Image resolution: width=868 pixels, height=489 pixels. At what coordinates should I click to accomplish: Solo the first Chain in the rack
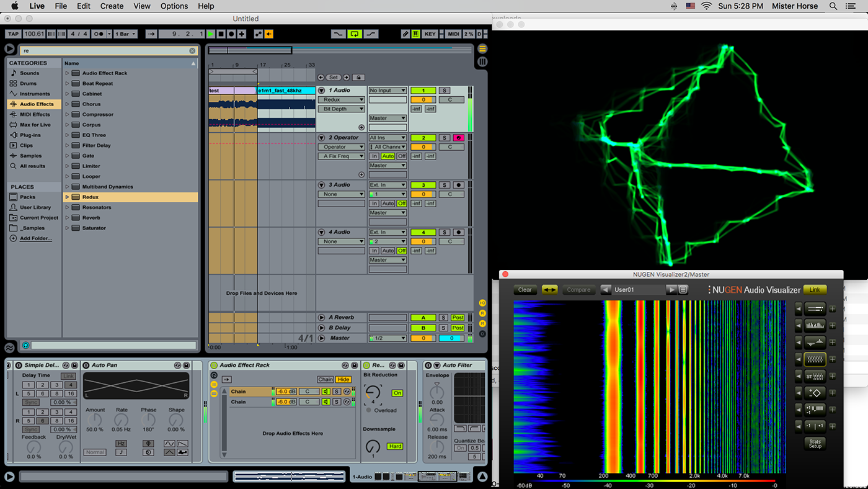pyautogui.click(x=337, y=392)
